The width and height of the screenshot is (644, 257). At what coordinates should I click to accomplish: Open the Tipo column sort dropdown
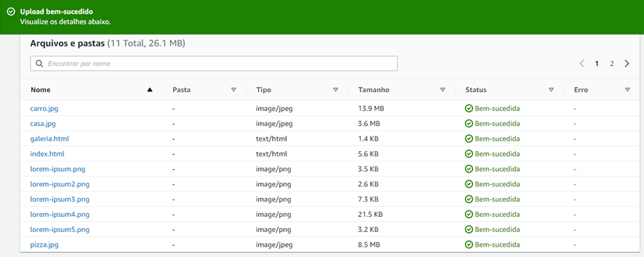click(x=336, y=90)
